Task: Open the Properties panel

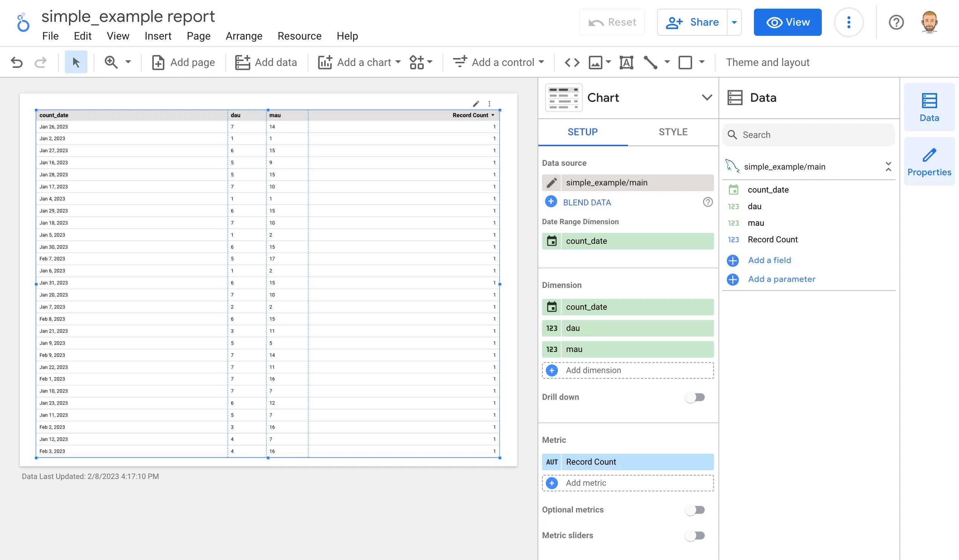Action: [929, 161]
